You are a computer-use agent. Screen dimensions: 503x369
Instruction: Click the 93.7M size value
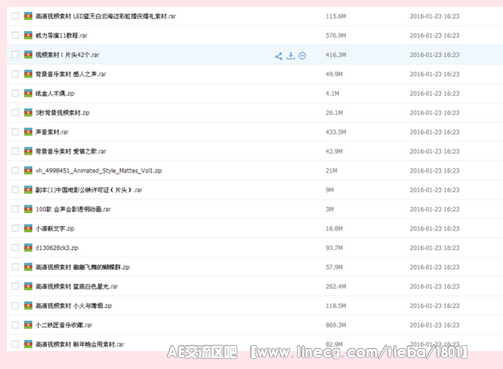coord(334,248)
